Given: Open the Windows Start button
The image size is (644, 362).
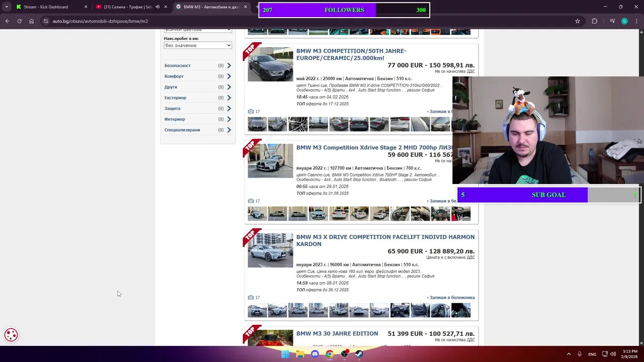Looking at the screenshot, I should coord(285,354).
